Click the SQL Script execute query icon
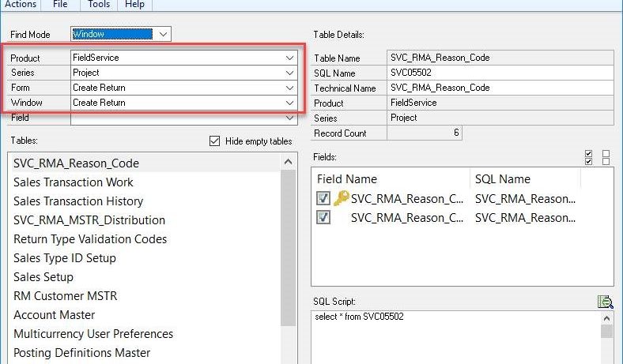Viewport: 623px width, 364px height. click(x=605, y=302)
